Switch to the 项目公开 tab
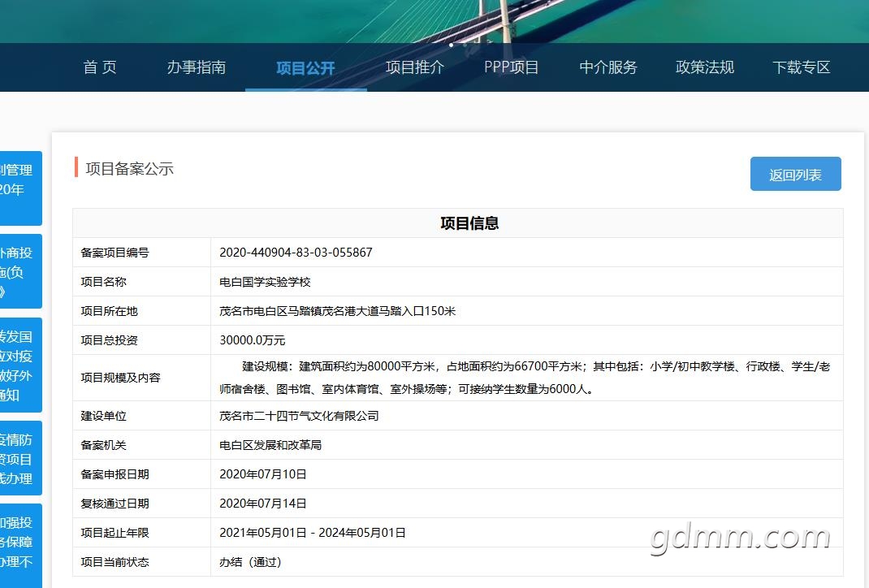Image resolution: width=869 pixels, height=588 pixels. pyautogui.click(x=305, y=68)
